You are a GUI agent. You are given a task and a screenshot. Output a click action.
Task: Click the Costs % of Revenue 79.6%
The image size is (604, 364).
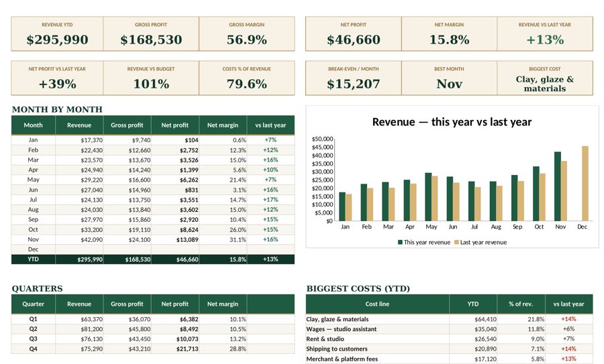pyautogui.click(x=247, y=84)
